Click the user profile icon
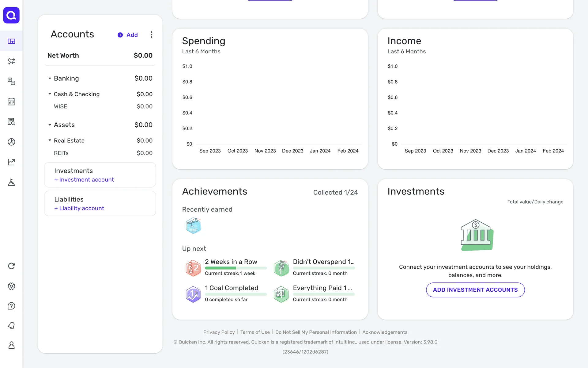The image size is (588, 368). 11,345
